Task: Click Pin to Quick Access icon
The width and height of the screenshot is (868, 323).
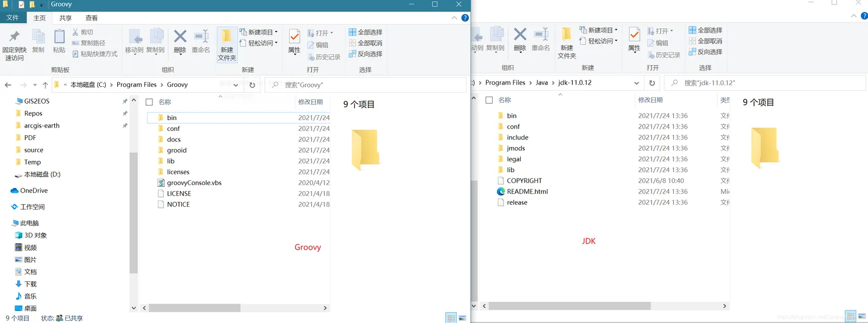Action: tap(14, 37)
